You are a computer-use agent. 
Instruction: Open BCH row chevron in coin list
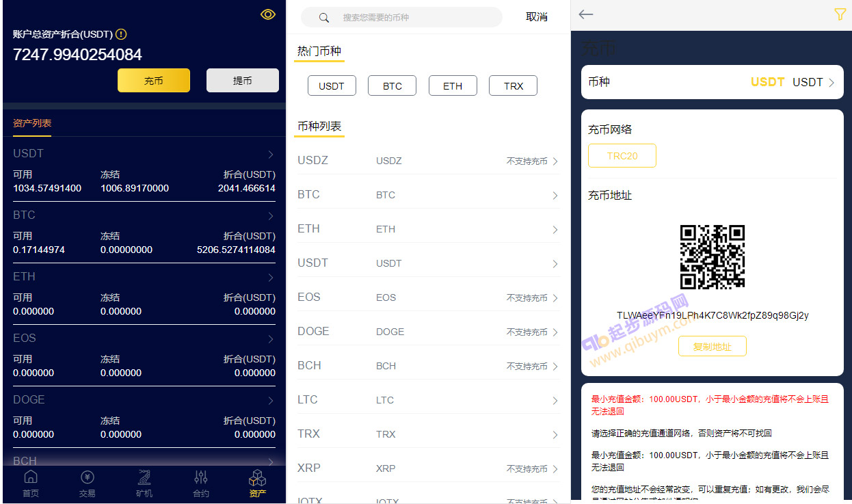[x=555, y=367]
